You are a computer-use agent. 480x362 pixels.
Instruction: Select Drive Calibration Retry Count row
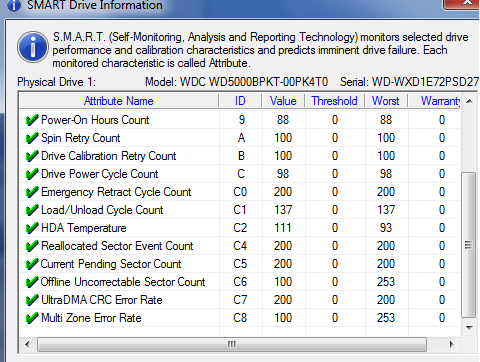coord(240,156)
